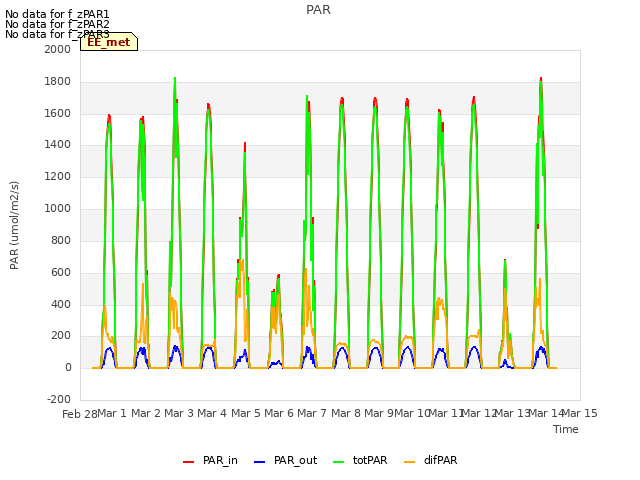Click the 1000 y-axis tick label

tap(58, 209)
